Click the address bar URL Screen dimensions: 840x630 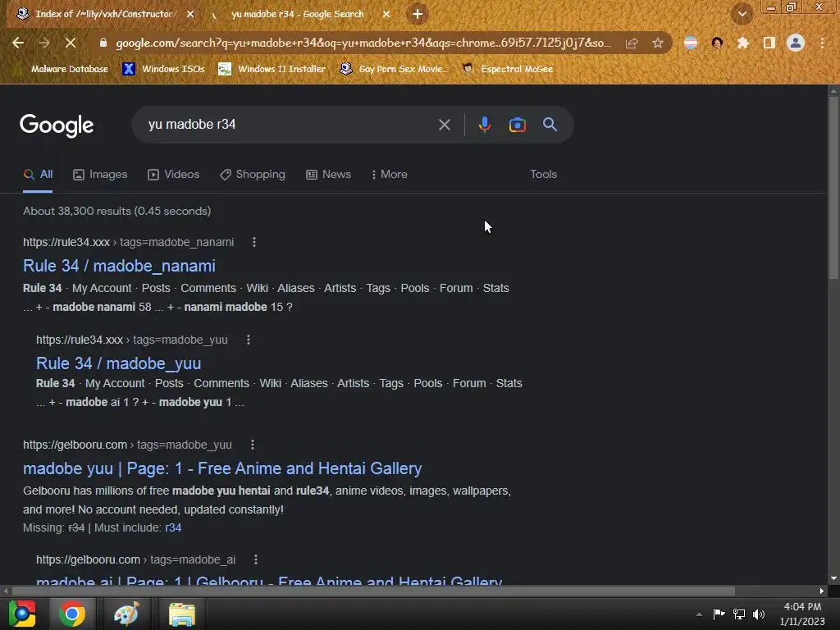[363, 43]
